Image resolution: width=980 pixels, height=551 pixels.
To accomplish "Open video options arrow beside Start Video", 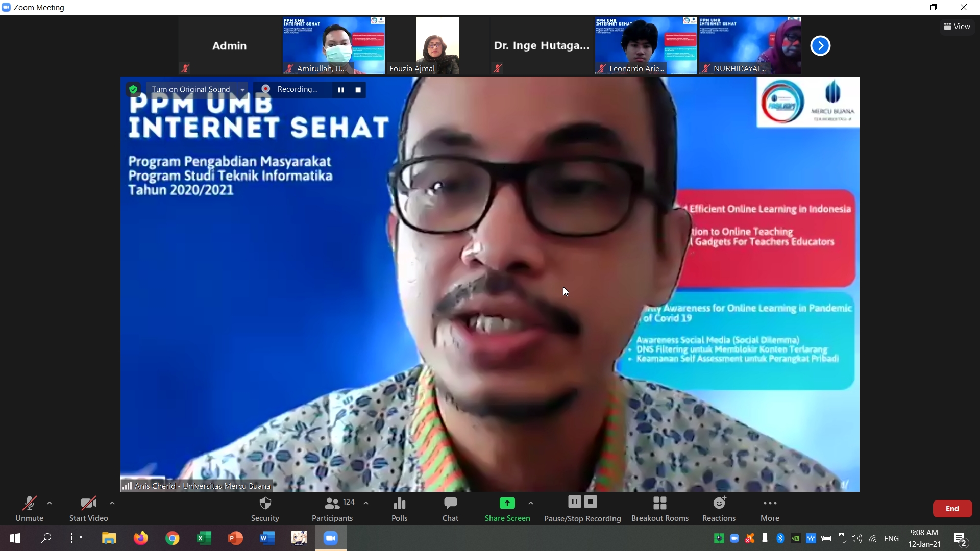I will click(x=112, y=503).
